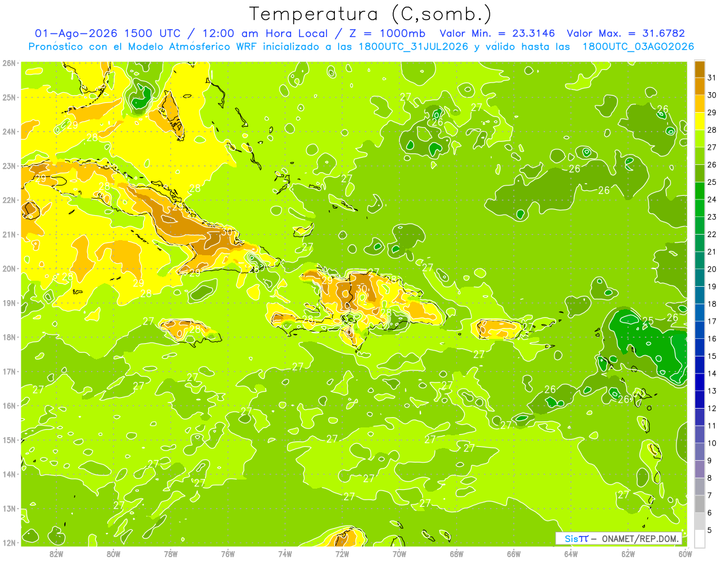Click the '72W' longitude axis label

click(342, 554)
